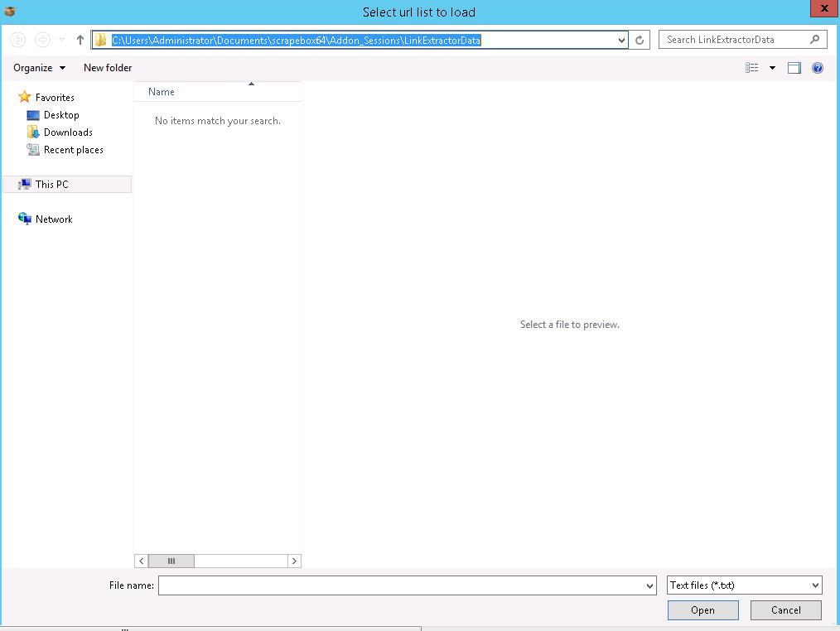
Task: Click the horizontal scrollbar thumb
Action: [x=171, y=561]
